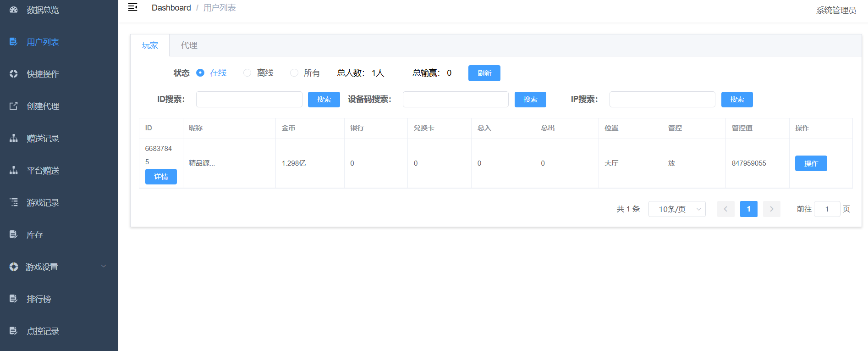Click 详情 button under player ID

tap(161, 177)
